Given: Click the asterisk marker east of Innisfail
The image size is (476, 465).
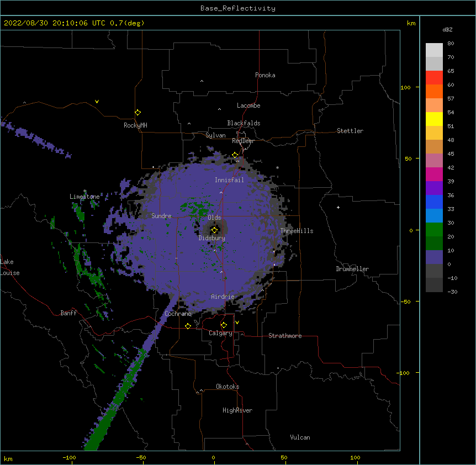Looking at the screenshot, I should click(277, 167).
